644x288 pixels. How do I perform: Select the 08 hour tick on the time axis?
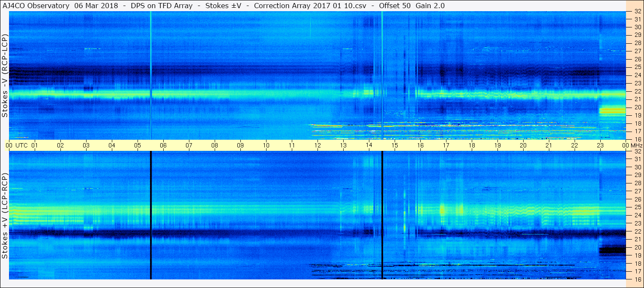[215, 145]
